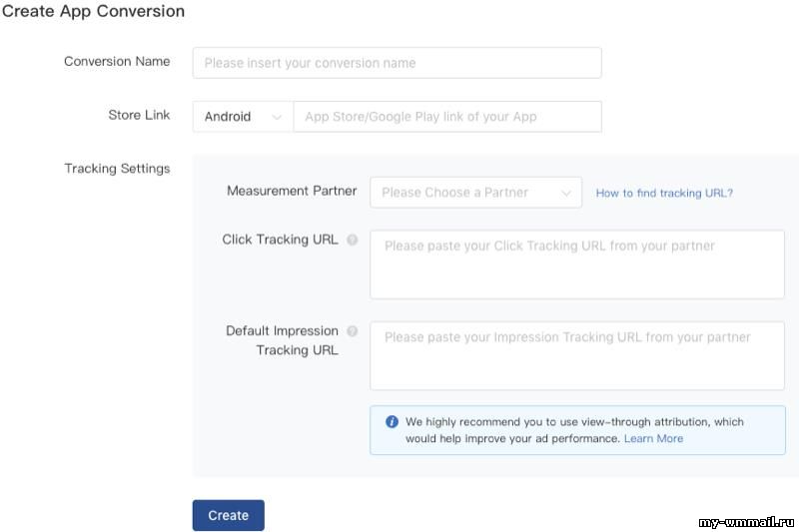Click the Default Impression Tracking URL help icon
This screenshot has width=799, height=532.
353,331
